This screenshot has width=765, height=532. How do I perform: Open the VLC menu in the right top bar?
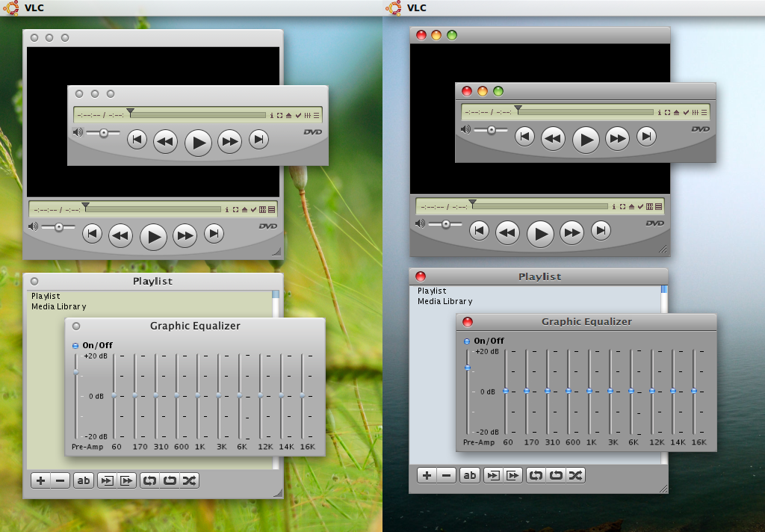[x=417, y=7]
